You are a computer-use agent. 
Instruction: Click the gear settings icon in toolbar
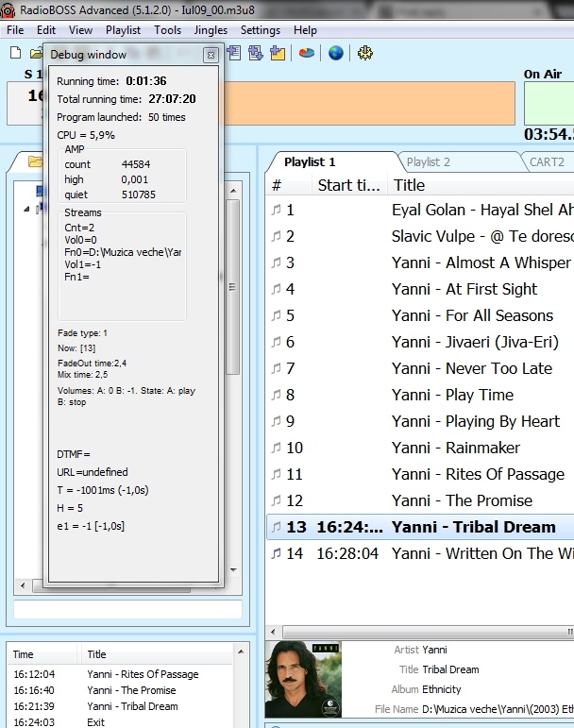(365, 53)
